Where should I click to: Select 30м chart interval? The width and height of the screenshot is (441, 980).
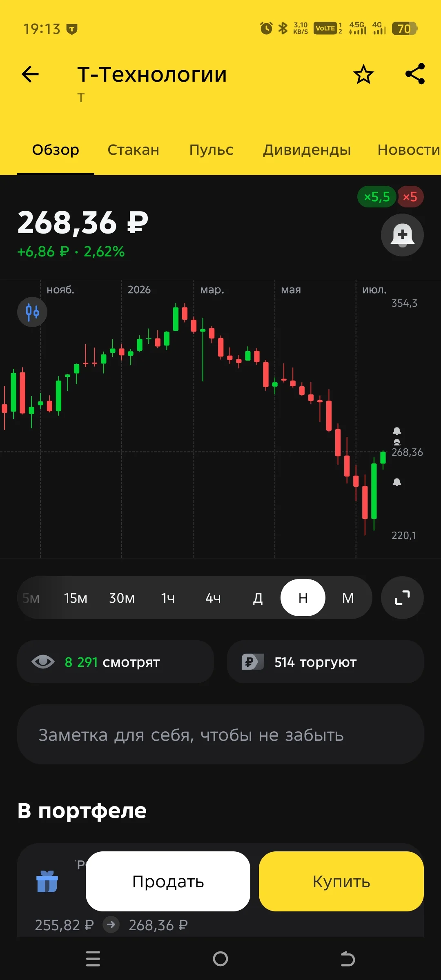point(122,598)
